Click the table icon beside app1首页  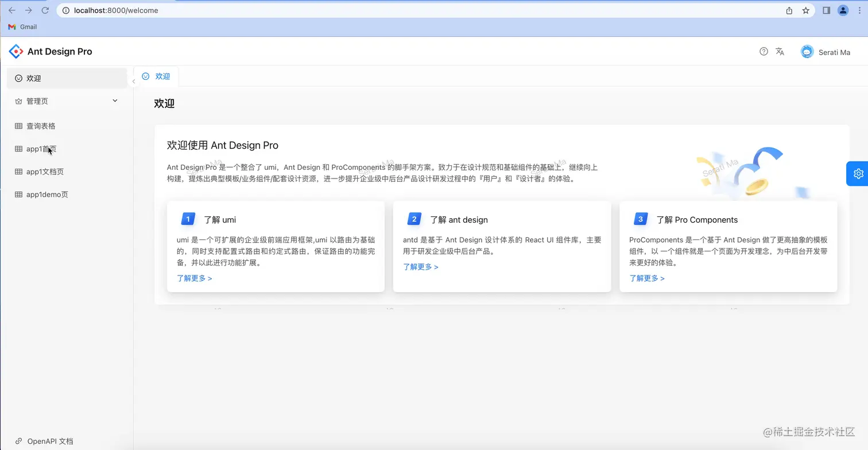18,149
